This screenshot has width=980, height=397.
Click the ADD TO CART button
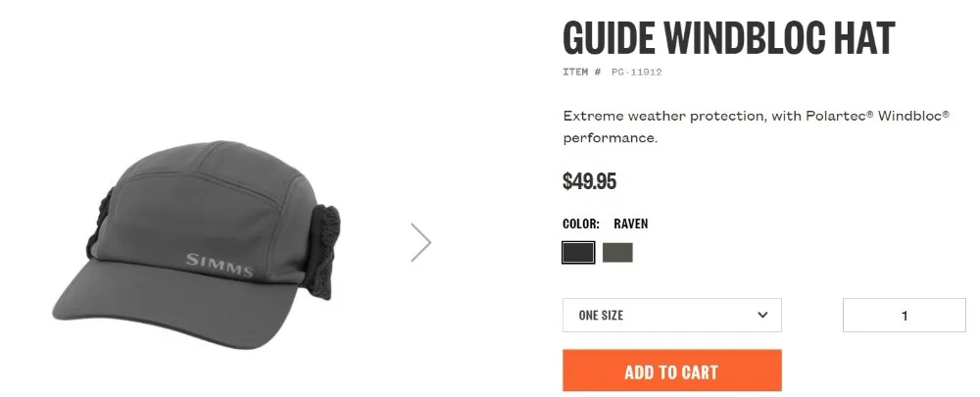tap(672, 371)
